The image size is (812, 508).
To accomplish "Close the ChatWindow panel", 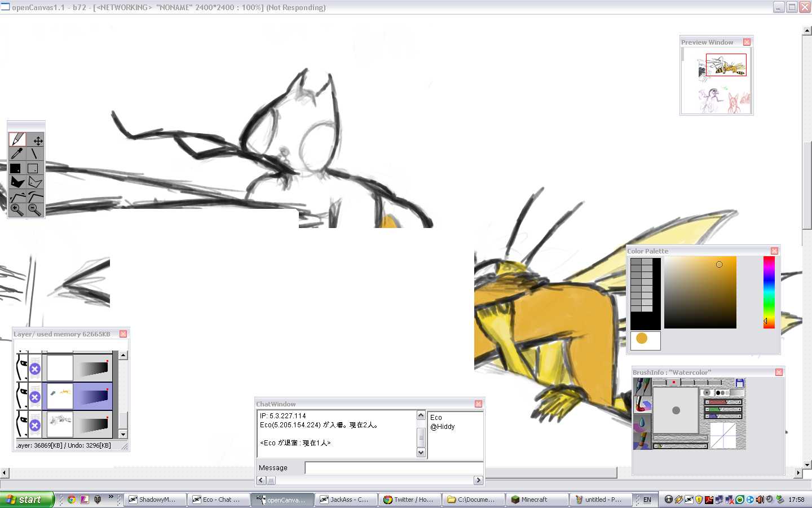I will tap(478, 404).
